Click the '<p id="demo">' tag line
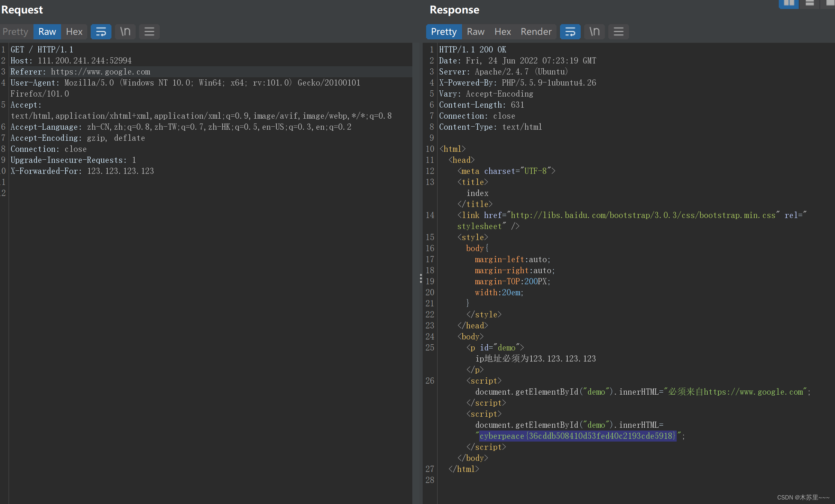Image resolution: width=835 pixels, height=504 pixels. click(x=495, y=348)
